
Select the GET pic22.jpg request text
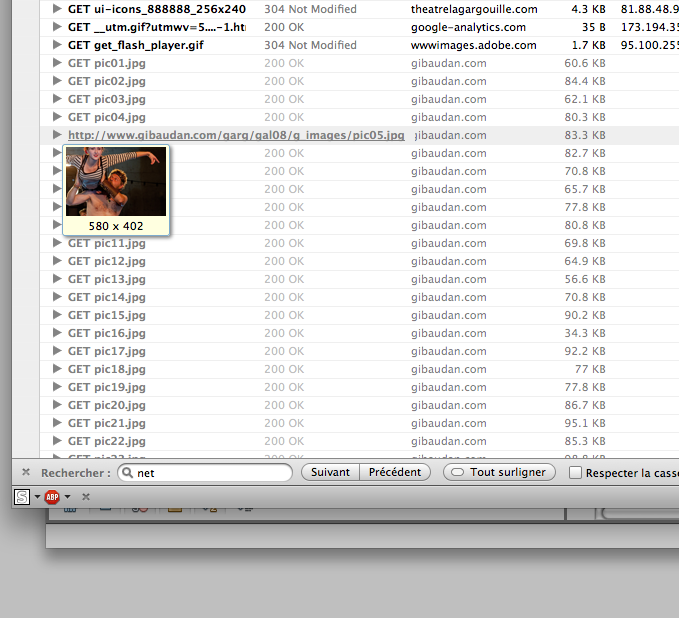pyautogui.click(x=107, y=441)
